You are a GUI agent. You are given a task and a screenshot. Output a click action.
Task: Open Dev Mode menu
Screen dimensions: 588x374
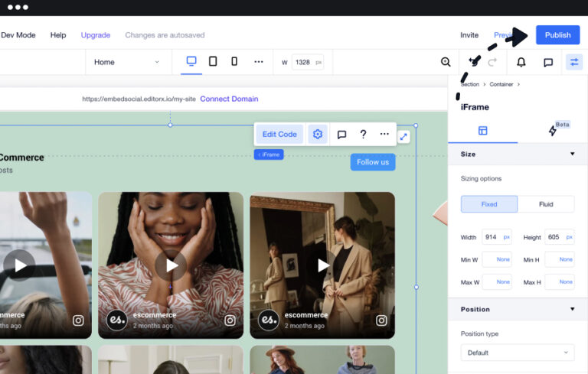(x=18, y=35)
